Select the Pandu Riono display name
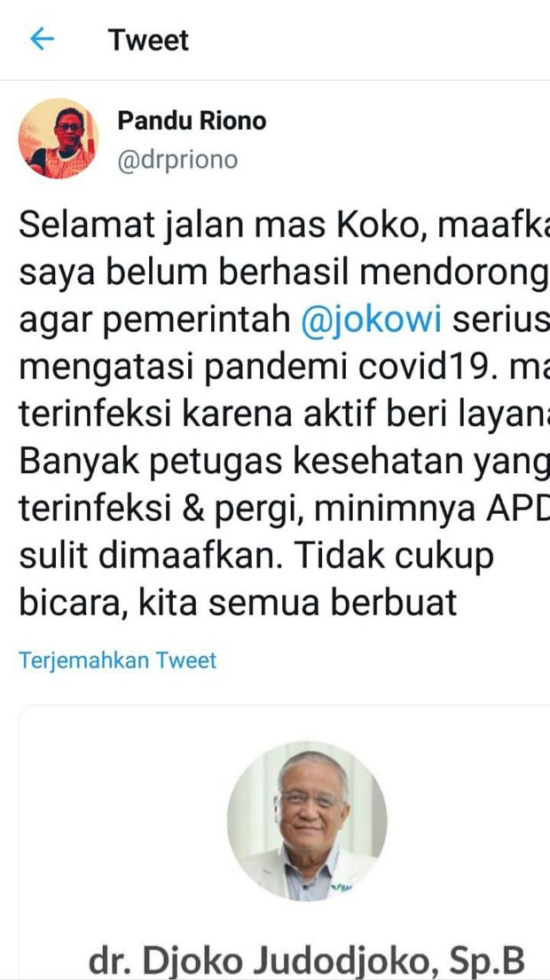 (x=192, y=121)
